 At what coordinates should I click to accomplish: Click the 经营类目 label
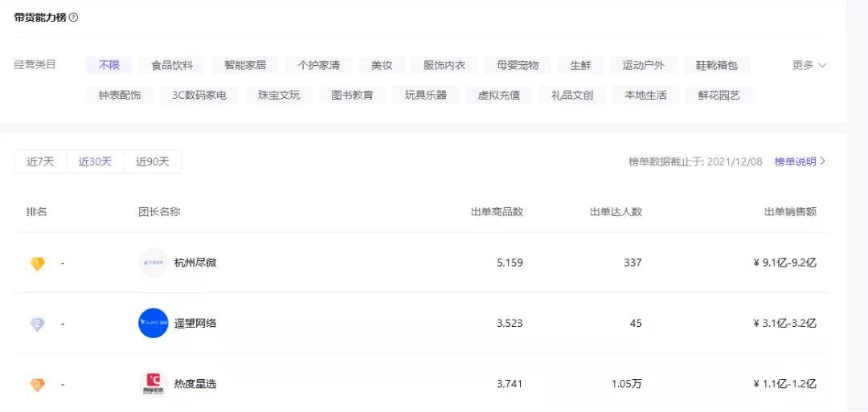tap(35, 65)
